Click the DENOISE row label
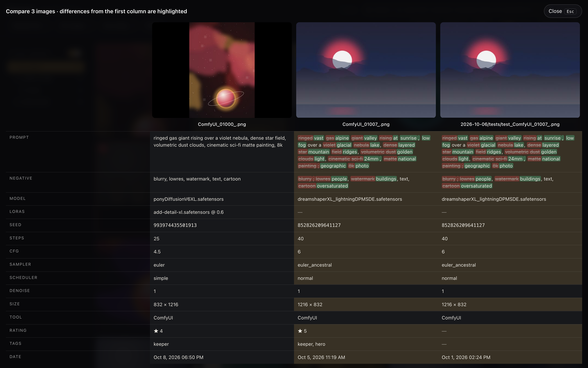The height and width of the screenshot is (368, 588). click(20, 291)
